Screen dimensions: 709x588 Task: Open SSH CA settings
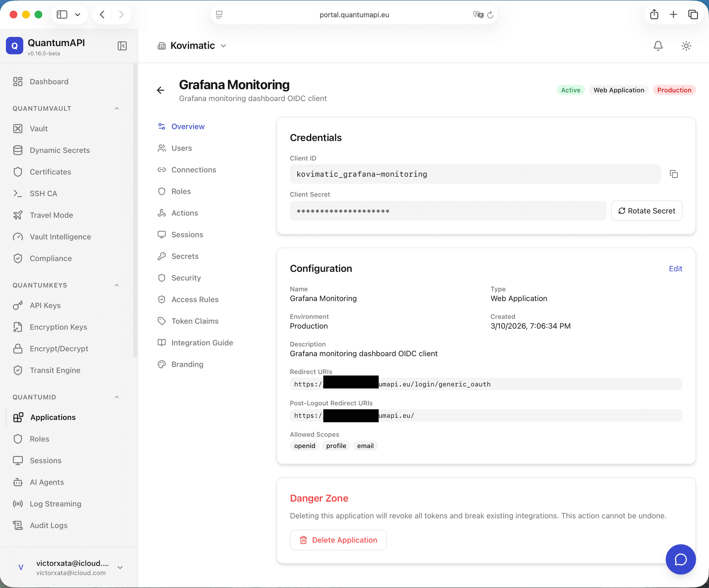(x=43, y=193)
